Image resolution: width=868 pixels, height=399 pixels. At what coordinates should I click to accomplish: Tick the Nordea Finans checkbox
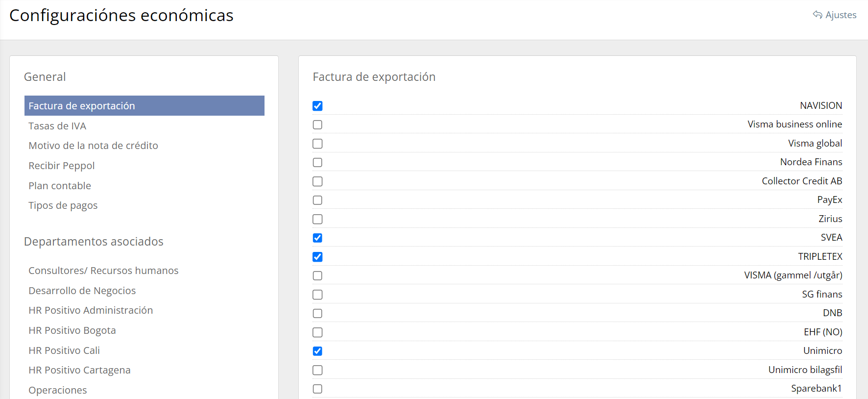[x=317, y=163]
